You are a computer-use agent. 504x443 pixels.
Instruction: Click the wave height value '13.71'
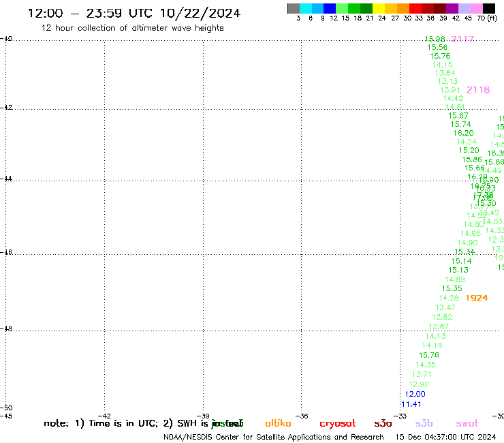pyautogui.click(x=422, y=374)
